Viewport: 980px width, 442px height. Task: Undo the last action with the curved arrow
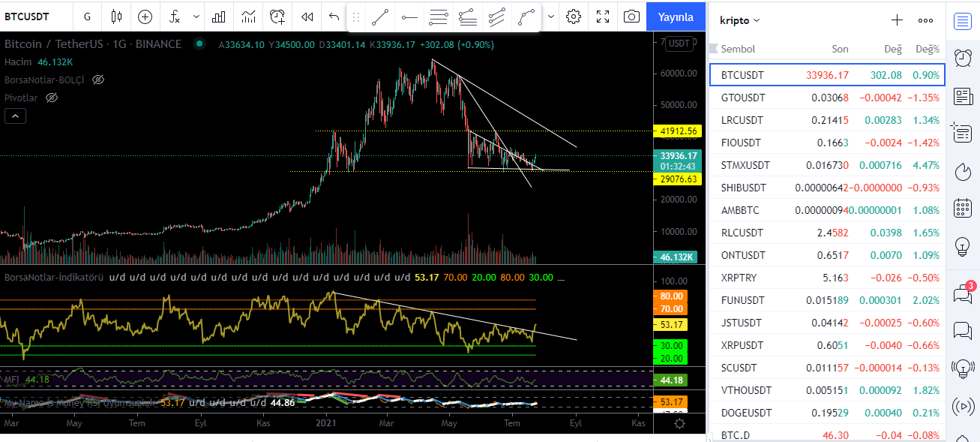pos(334,16)
